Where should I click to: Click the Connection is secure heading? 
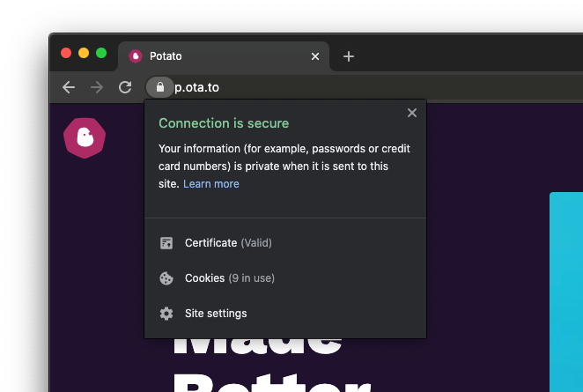pos(224,123)
